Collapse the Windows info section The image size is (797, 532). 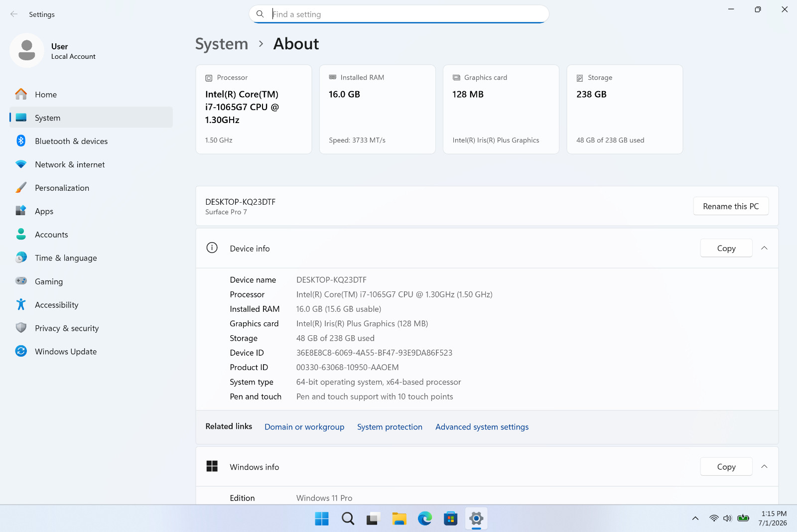coord(764,467)
